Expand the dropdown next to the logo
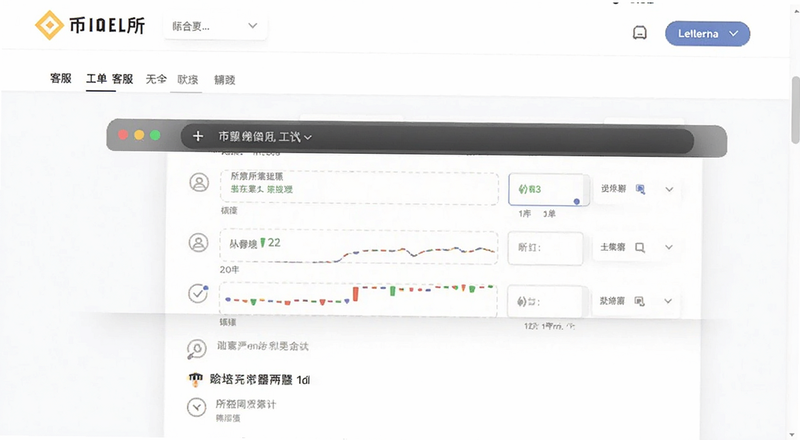The image size is (800, 440). 215,26
